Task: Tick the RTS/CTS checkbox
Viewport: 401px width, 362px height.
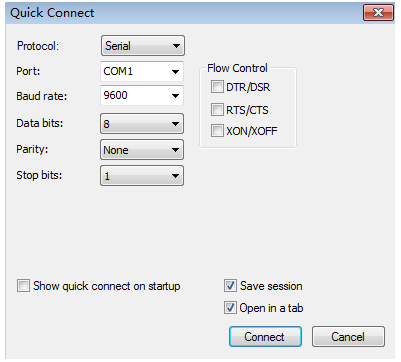Action: 217,109
